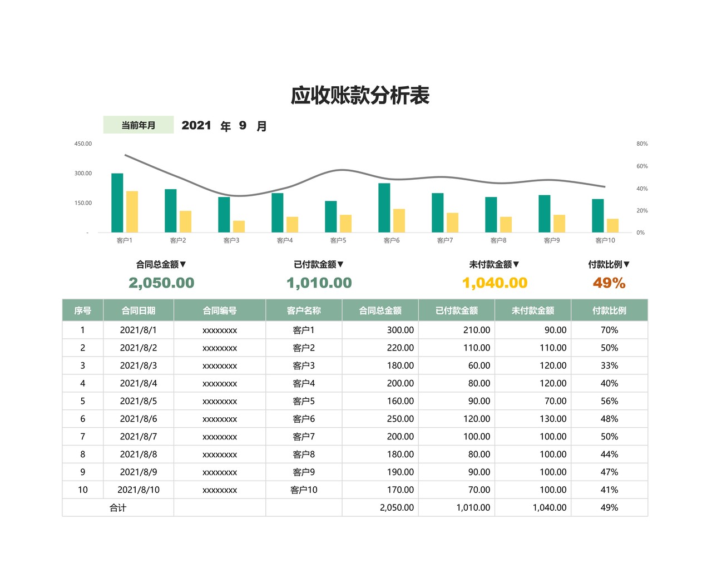Click the 当前年月 label button

138,125
